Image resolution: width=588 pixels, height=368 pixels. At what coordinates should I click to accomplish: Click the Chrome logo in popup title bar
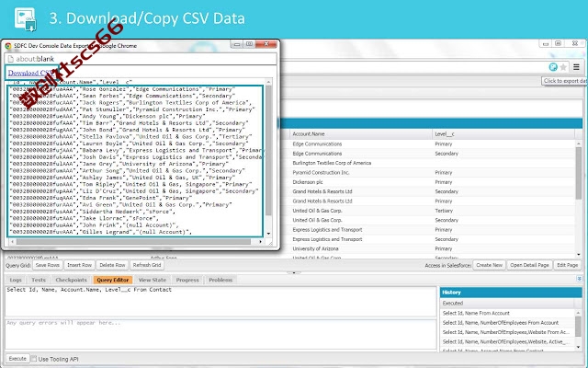8,46
